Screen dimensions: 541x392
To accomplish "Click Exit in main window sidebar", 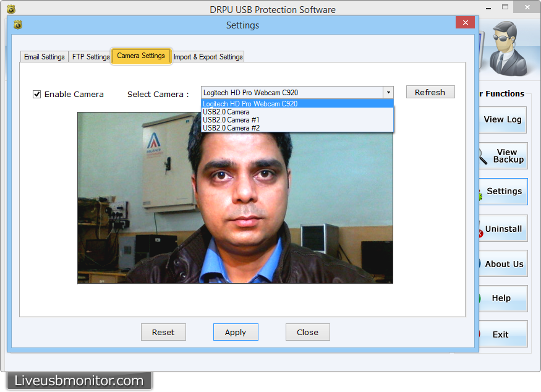I will pyautogui.click(x=503, y=334).
